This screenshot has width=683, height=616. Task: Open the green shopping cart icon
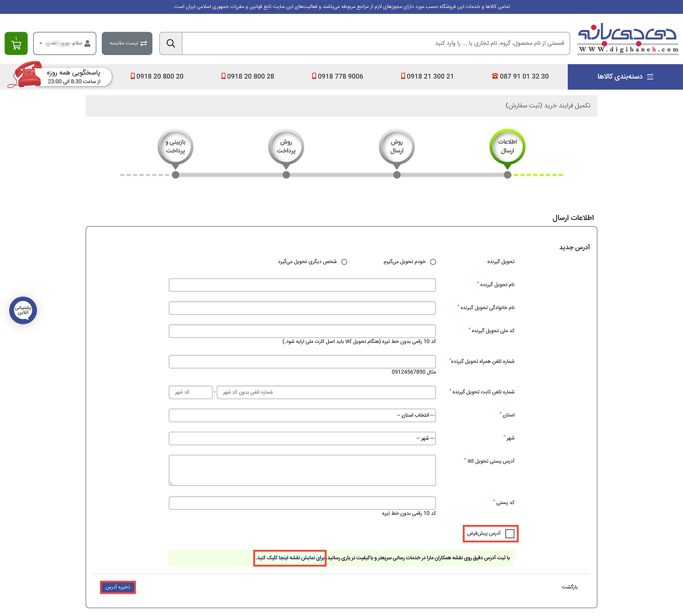16,43
